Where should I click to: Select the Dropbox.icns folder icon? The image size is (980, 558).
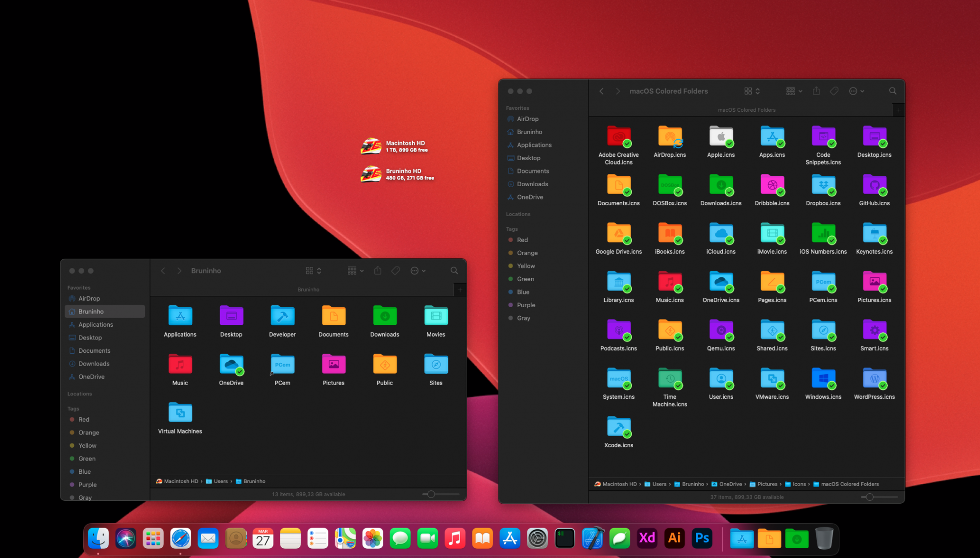(x=823, y=185)
